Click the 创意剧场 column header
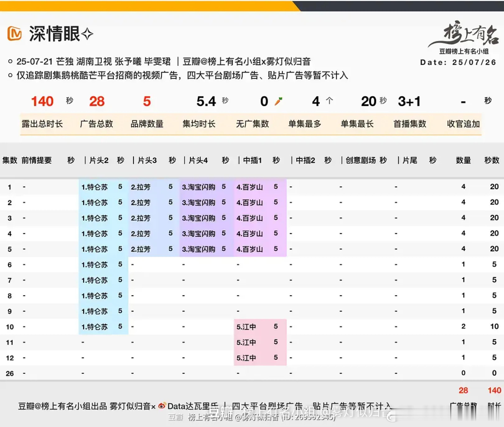Viewport: 504px width, 427px height. (x=361, y=160)
